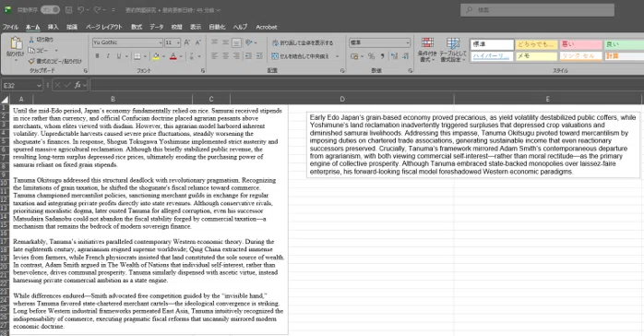
Task: Open the ファイル (File) menu
Action: [10, 27]
